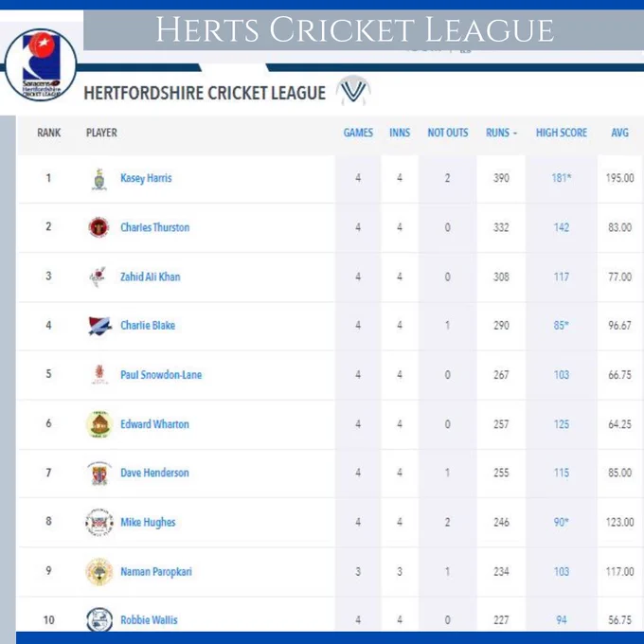This screenshot has width=644, height=644.
Task: Open Paul Snowdon-Lane's 103 high score
Action: tap(562, 375)
